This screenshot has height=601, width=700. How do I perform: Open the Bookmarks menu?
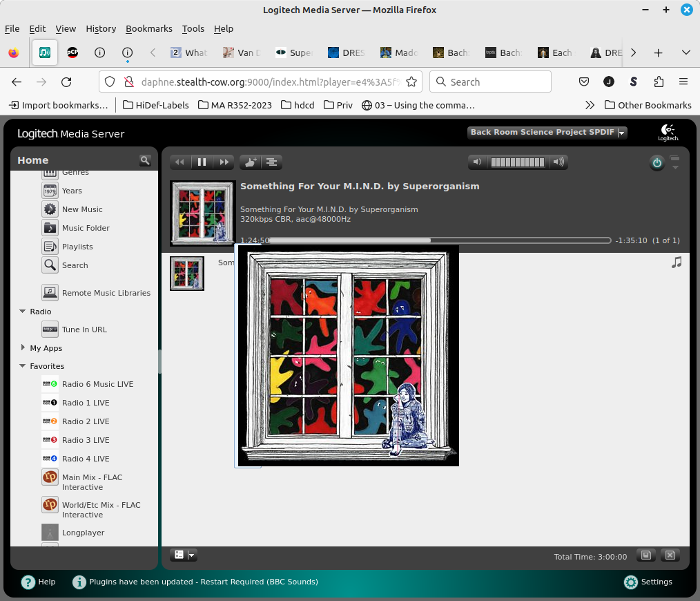[148, 28]
